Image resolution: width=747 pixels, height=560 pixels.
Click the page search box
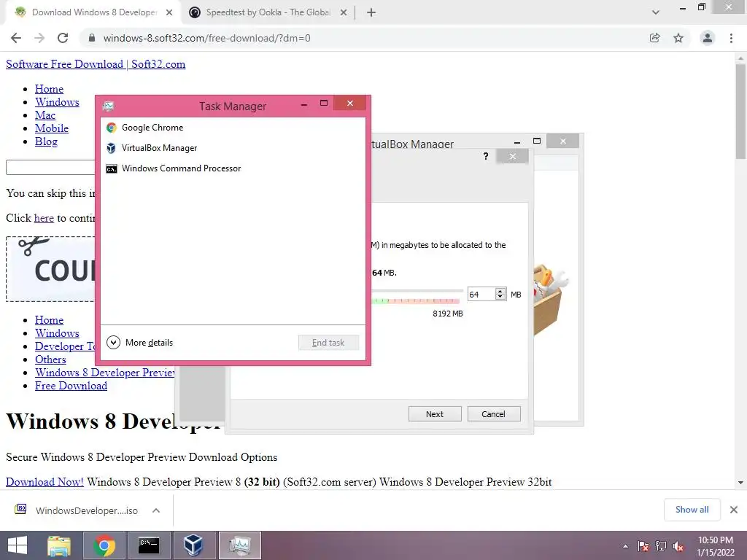coord(50,167)
